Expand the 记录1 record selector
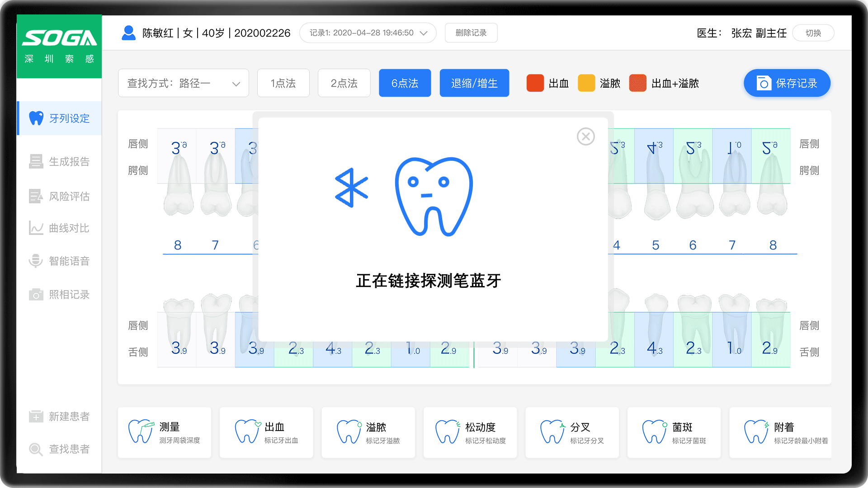The width and height of the screenshot is (868, 488). tap(368, 33)
